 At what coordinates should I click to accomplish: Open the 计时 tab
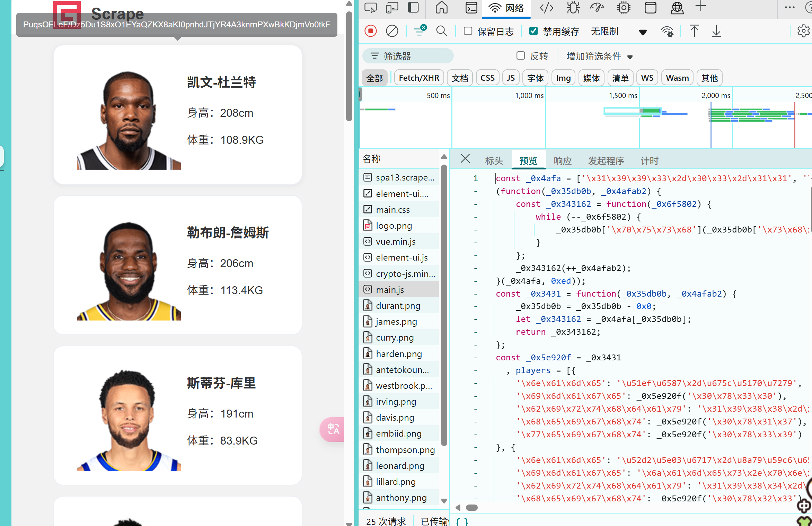[x=649, y=160]
